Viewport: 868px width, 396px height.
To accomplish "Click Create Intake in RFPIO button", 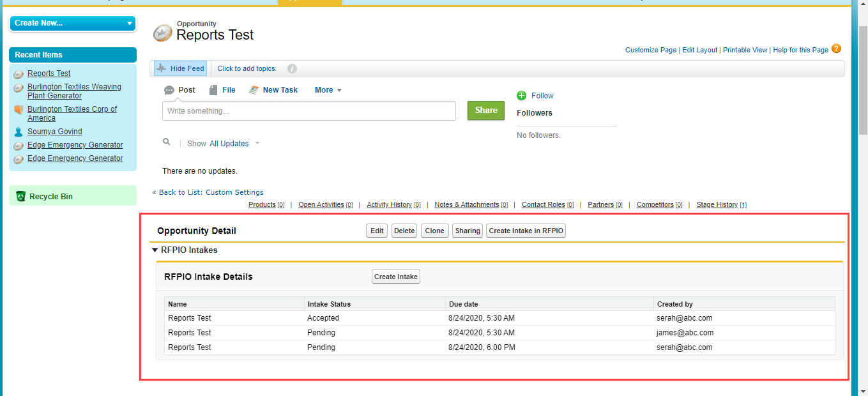I will point(526,231).
